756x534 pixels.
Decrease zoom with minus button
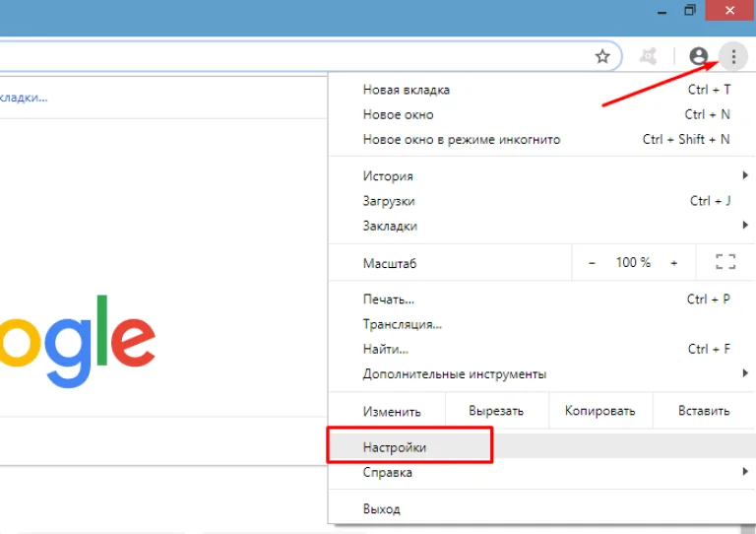tap(592, 263)
